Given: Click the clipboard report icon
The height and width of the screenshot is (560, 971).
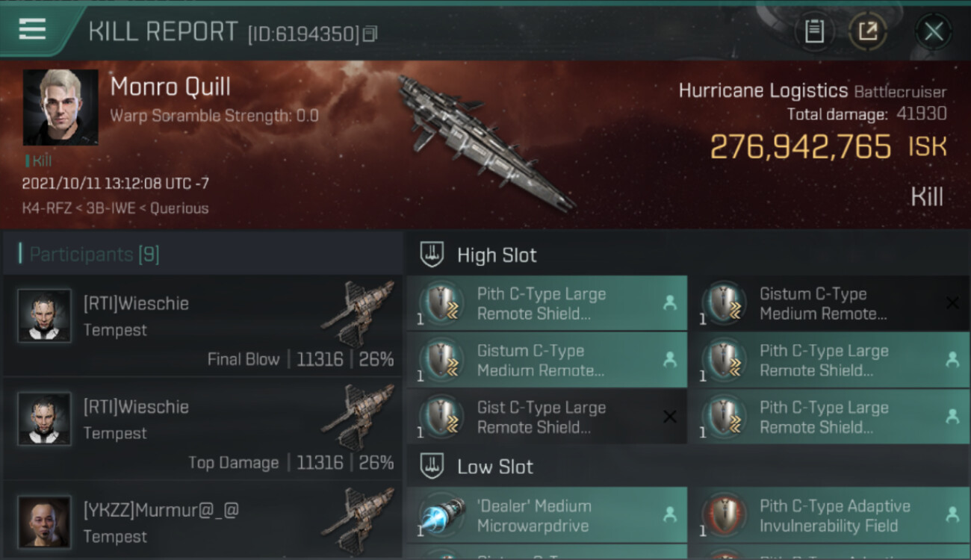Looking at the screenshot, I should point(814,31).
